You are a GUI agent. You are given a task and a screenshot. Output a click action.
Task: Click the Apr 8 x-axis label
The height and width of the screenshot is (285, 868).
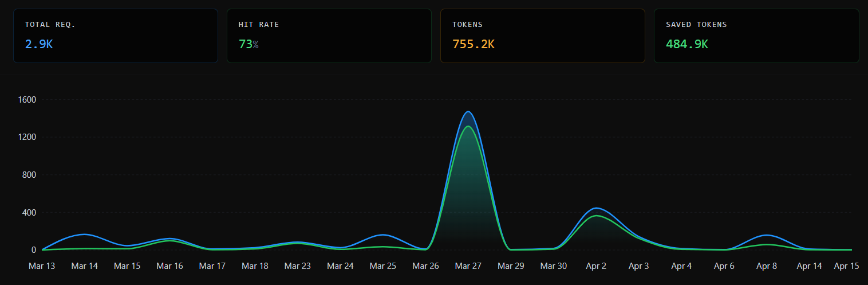pos(767,266)
